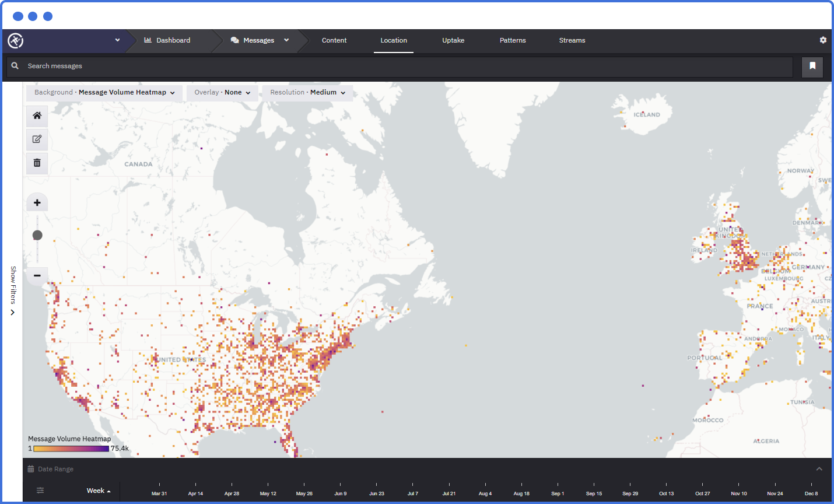The height and width of the screenshot is (504, 834).
Task: Click the Messages speech bubble icon
Action: [x=235, y=40]
